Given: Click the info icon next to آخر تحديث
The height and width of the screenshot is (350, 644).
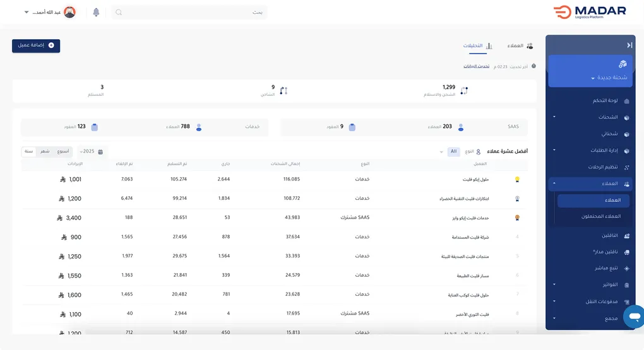Looking at the screenshot, I should click(x=534, y=66).
